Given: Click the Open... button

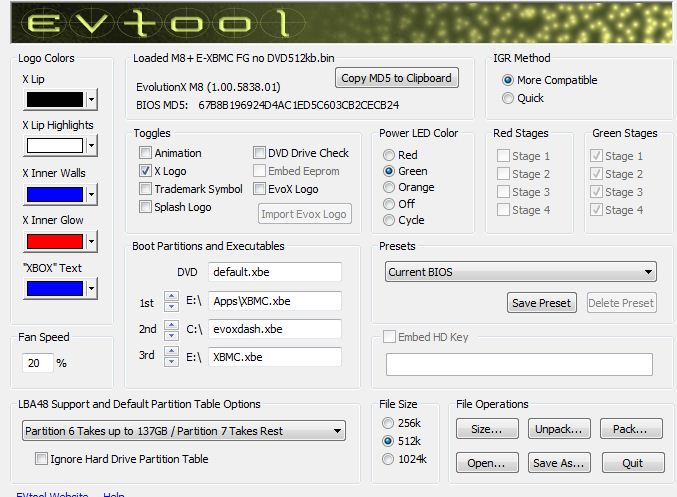Looking at the screenshot, I should pyautogui.click(x=487, y=463).
